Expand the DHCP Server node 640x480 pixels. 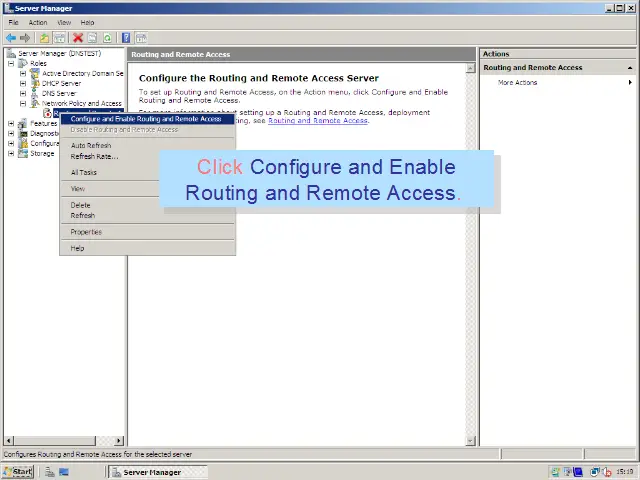pyautogui.click(x=23, y=83)
